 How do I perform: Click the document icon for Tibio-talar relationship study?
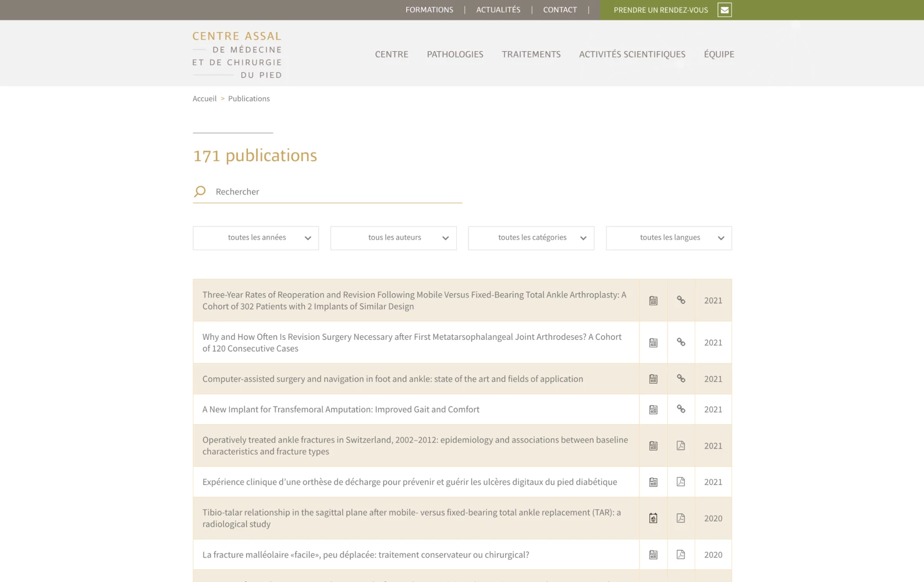coord(653,519)
